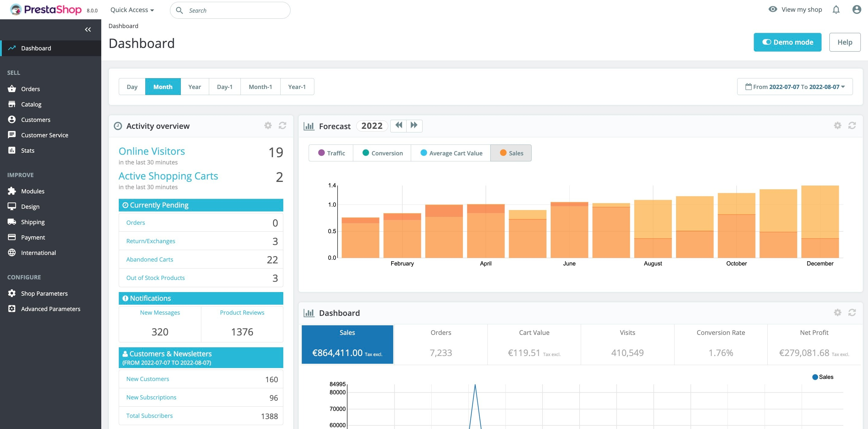Expand Shop Parameters menu
This screenshot has height=429, width=868.
point(44,293)
